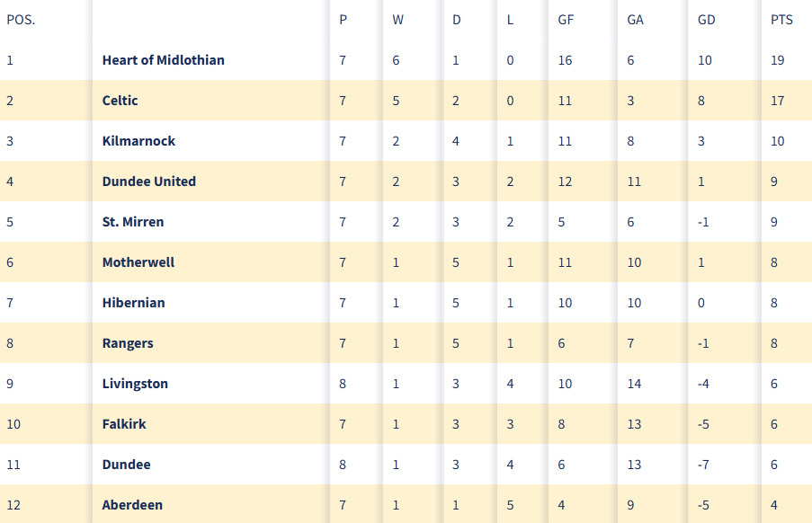Select the GA column header
The height and width of the screenshot is (523, 812).
click(x=635, y=20)
